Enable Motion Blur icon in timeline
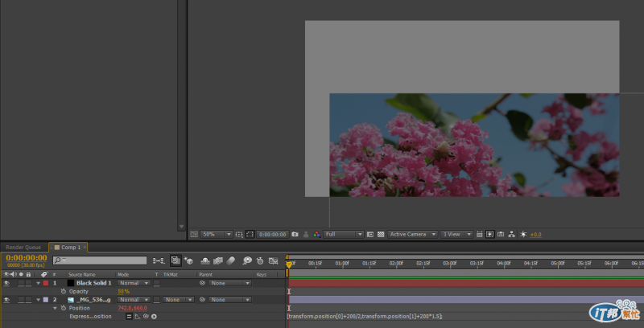 [231, 260]
